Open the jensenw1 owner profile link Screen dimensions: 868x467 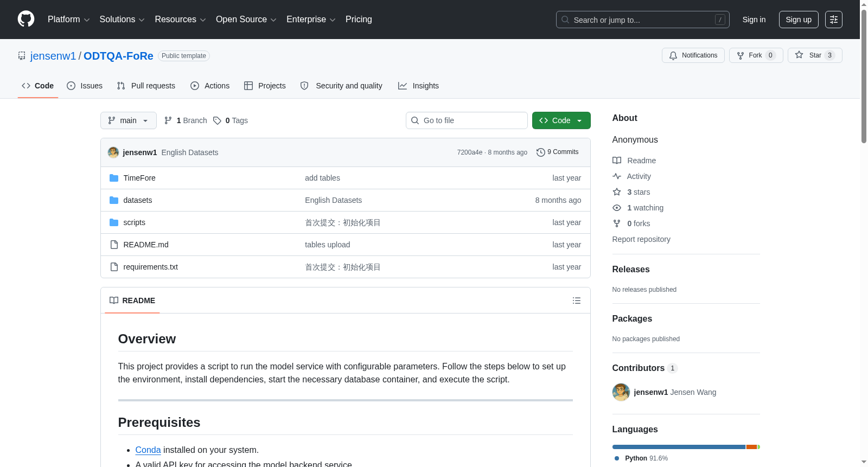pyautogui.click(x=53, y=56)
